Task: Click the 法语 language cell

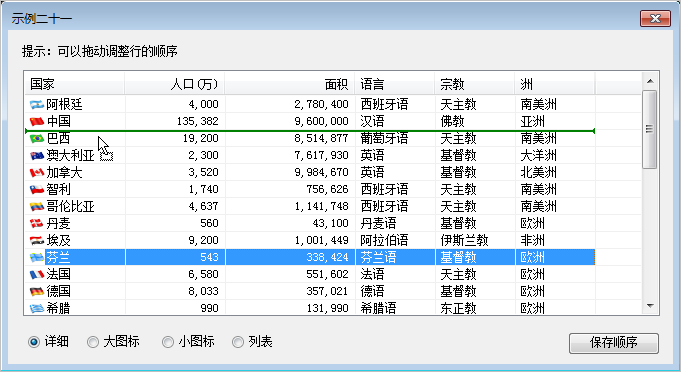Action: click(373, 274)
